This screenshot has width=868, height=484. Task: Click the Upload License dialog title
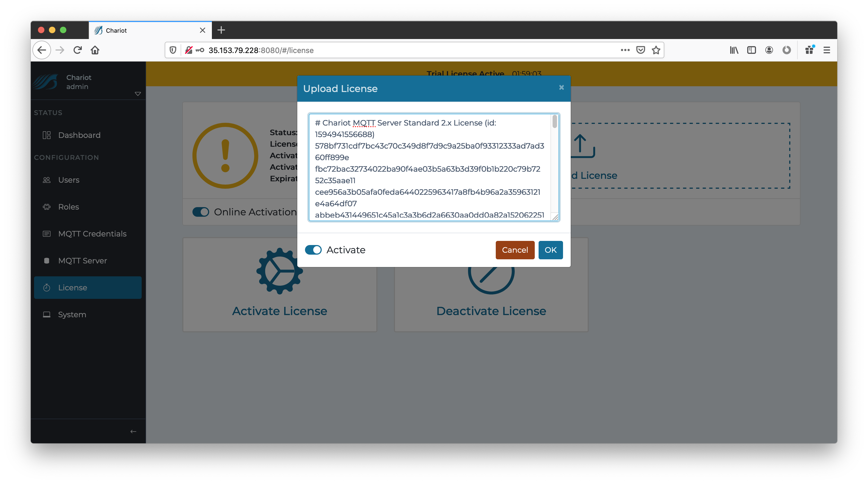pos(340,88)
